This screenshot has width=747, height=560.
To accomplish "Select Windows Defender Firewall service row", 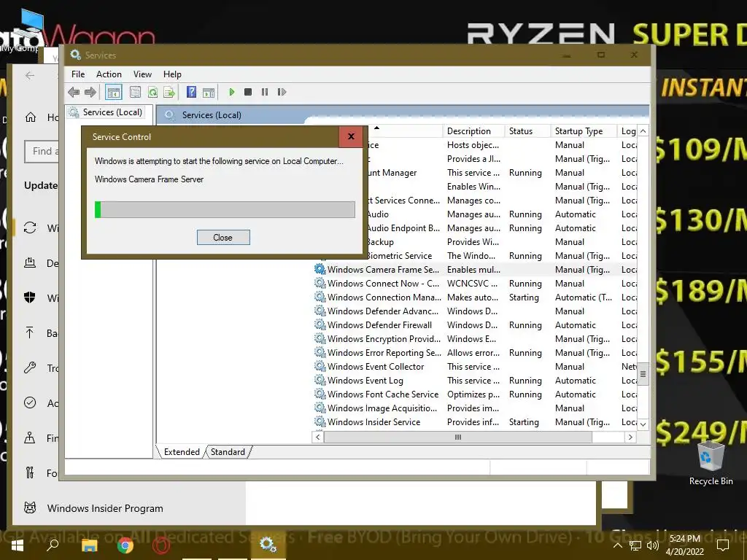I will 476,324.
